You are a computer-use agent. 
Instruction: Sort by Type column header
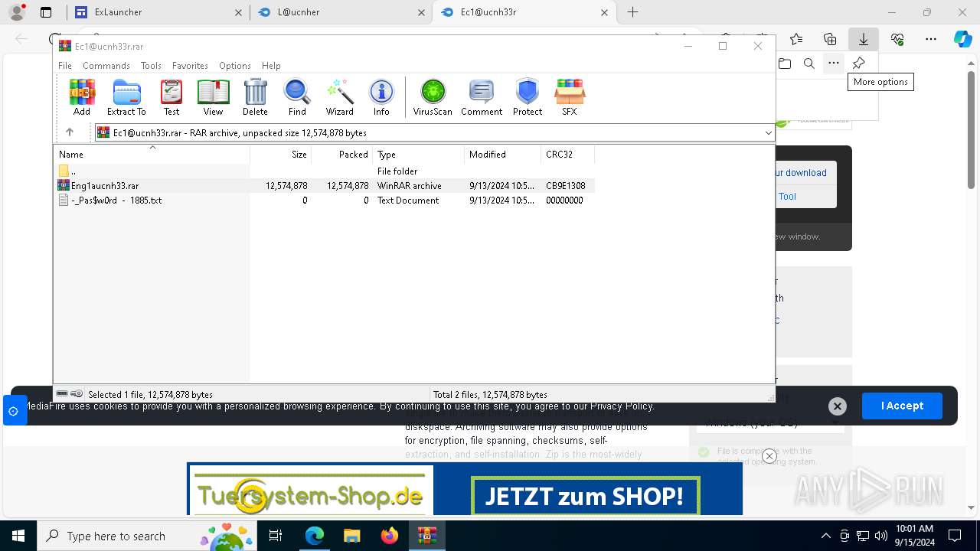(x=418, y=154)
